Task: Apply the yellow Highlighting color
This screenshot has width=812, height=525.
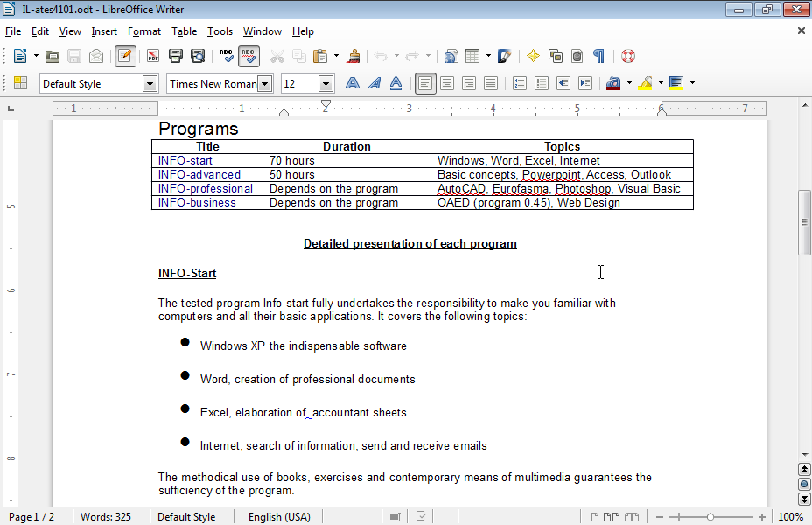Action: click(645, 83)
